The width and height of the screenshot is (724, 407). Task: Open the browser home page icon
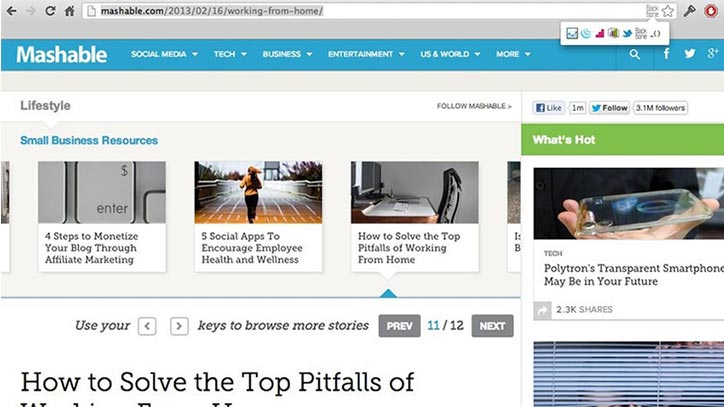click(69, 11)
